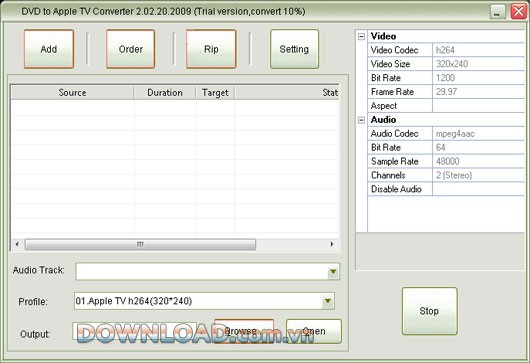Open the Profile dropdown arrow
Image resolution: width=530 pixels, height=363 pixels.
tap(328, 301)
